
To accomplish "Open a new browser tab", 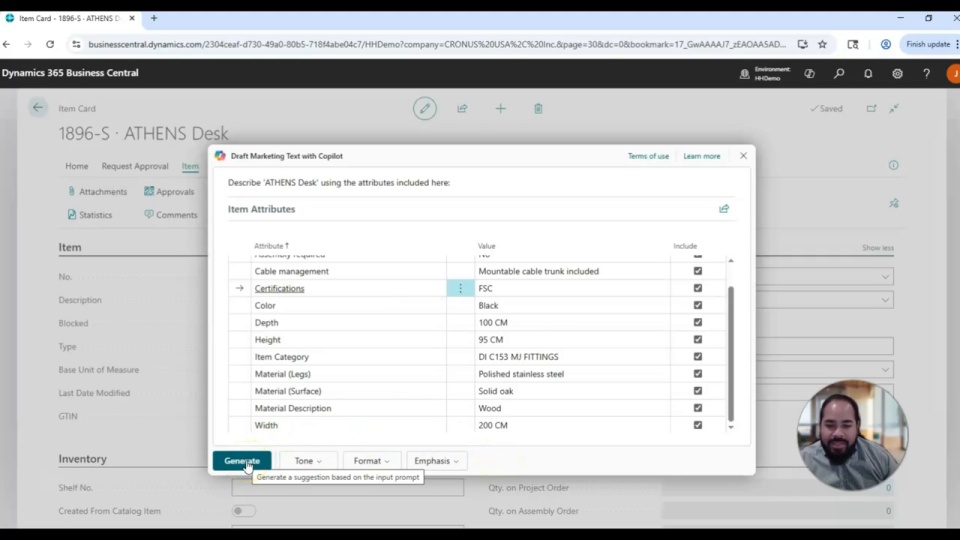I will pos(154,18).
